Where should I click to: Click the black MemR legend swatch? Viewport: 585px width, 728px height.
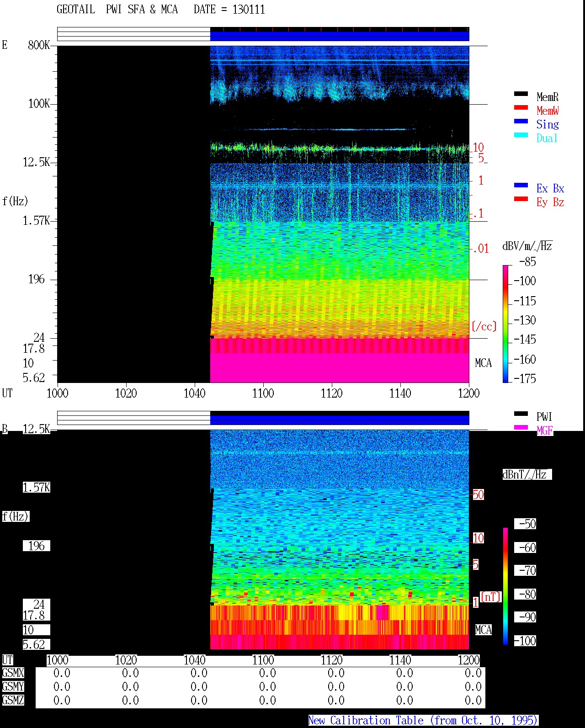click(521, 94)
